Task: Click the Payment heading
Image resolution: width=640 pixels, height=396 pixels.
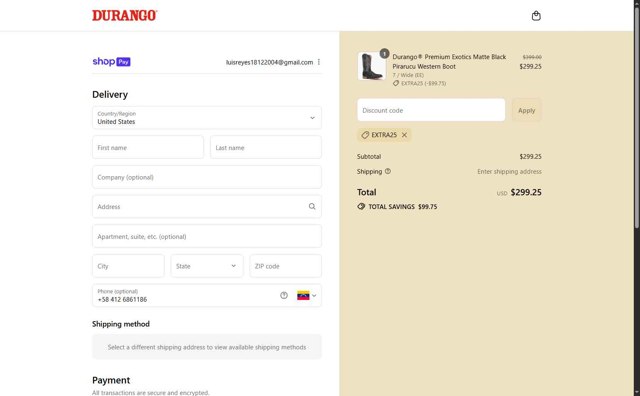Action: click(x=111, y=380)
